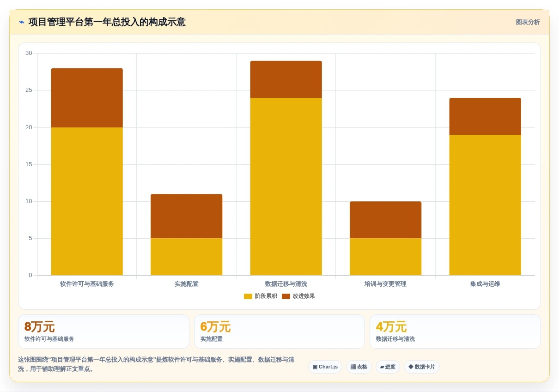This screenshot has width=559, height=392.
Task: Click the x-axis label 集成与运维
Action: [485, 284]
